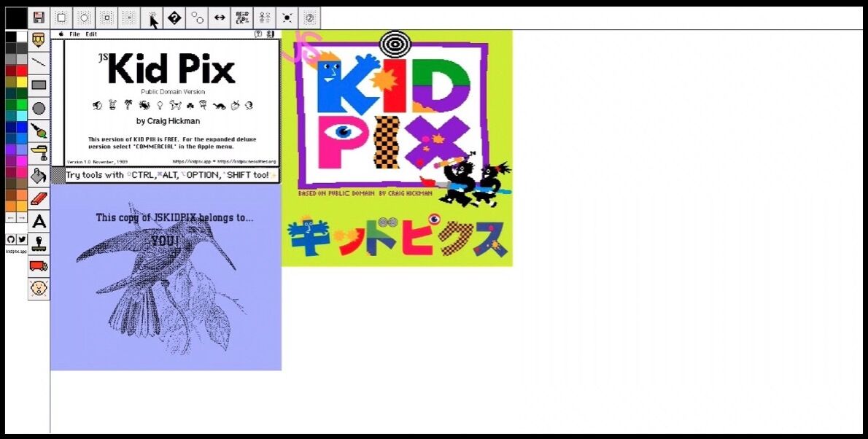Select the Wacky Pencil tool
Image resolution: width=868 pixels, height=439 pixels.
coord(39,40)
